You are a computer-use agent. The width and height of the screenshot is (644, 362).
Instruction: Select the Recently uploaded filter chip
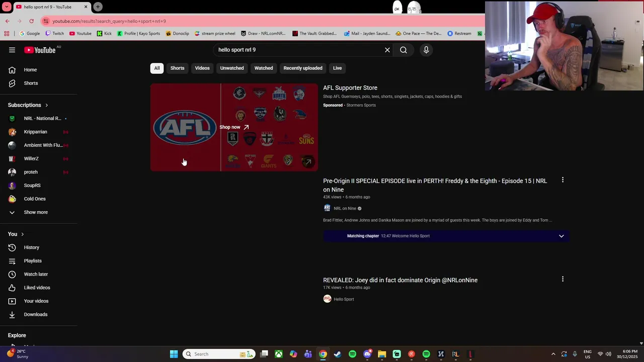click(x=303, y=68)
